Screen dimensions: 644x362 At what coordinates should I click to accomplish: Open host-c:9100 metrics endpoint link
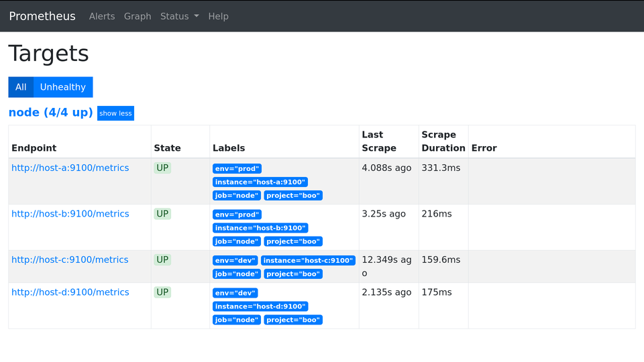(x=70, y=259)
